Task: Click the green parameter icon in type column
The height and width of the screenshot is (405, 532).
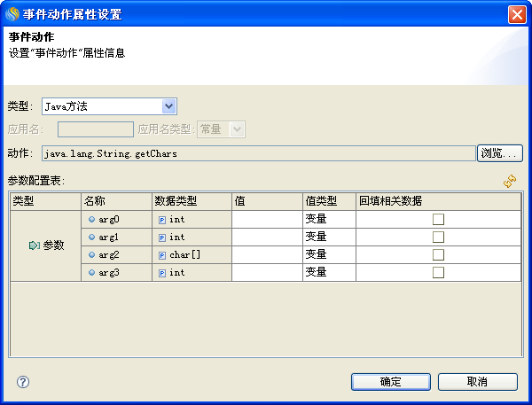Action: [35, 245]
